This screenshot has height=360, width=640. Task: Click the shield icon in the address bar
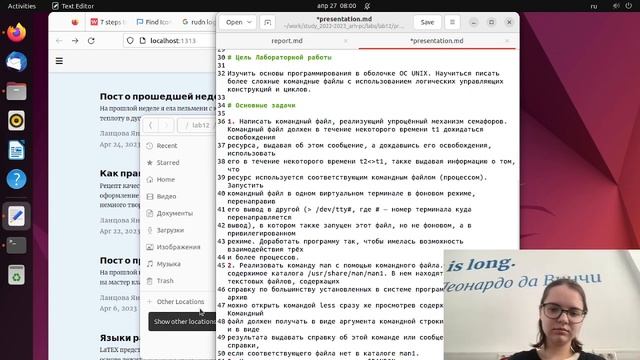130,41
